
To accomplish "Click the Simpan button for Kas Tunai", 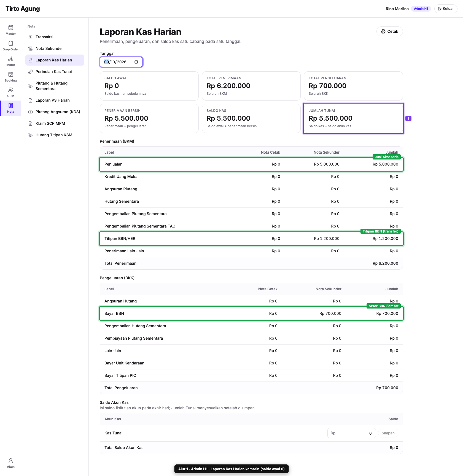I will point(388,433).
